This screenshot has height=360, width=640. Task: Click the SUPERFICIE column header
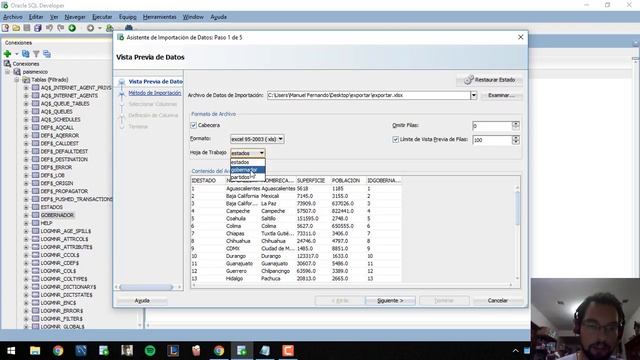[311, 180]
